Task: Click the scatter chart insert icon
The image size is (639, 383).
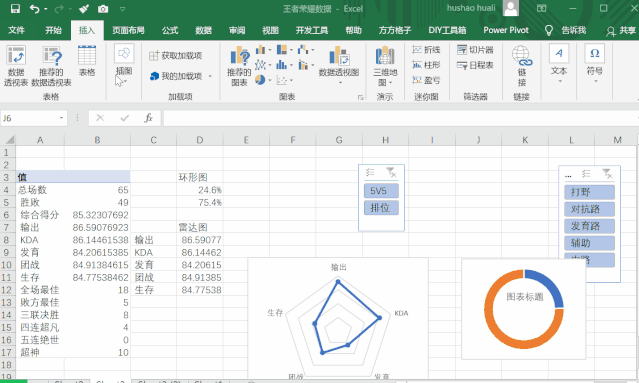Action: coord(282,80)
